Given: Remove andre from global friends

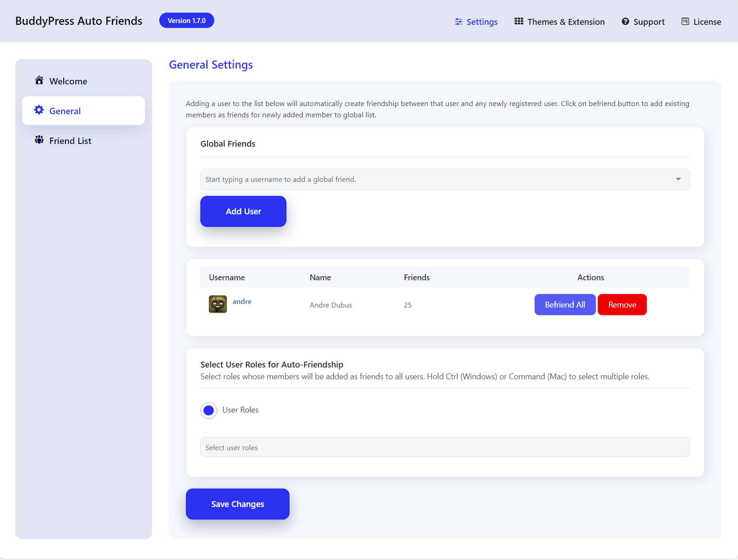Looking at the screenshot, I should click(x=622, y=305).
